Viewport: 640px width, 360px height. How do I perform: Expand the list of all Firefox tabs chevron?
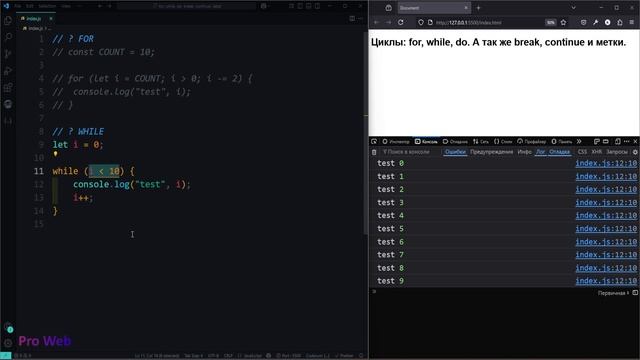[573, 8]
